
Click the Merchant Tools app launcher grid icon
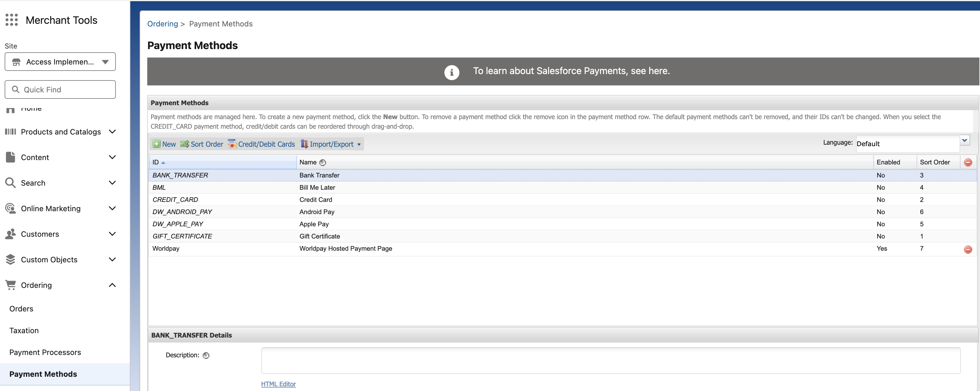click(x=11, y=20)
